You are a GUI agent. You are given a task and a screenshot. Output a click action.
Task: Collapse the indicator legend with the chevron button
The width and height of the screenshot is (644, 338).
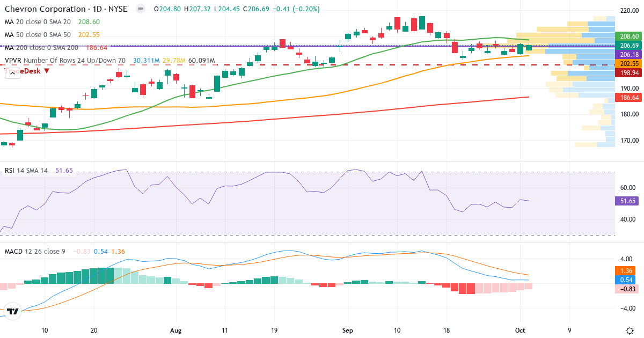tap(12, 74)
